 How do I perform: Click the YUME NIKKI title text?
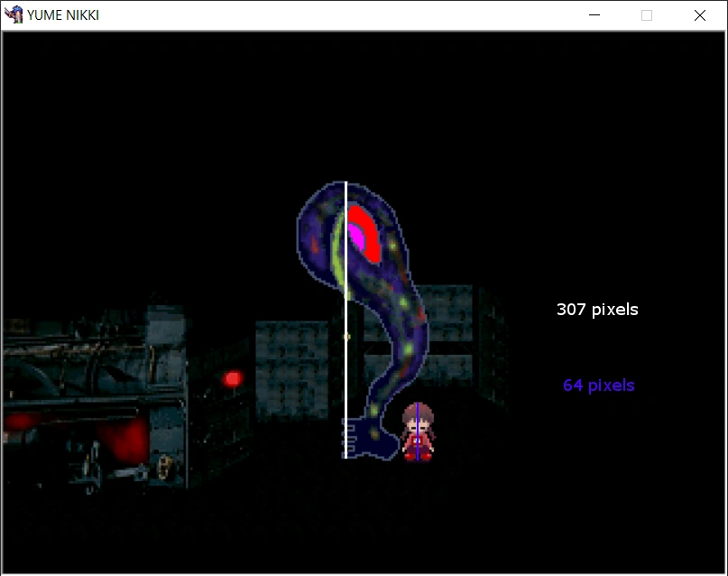pyautogui.click(x=63, y=15)
